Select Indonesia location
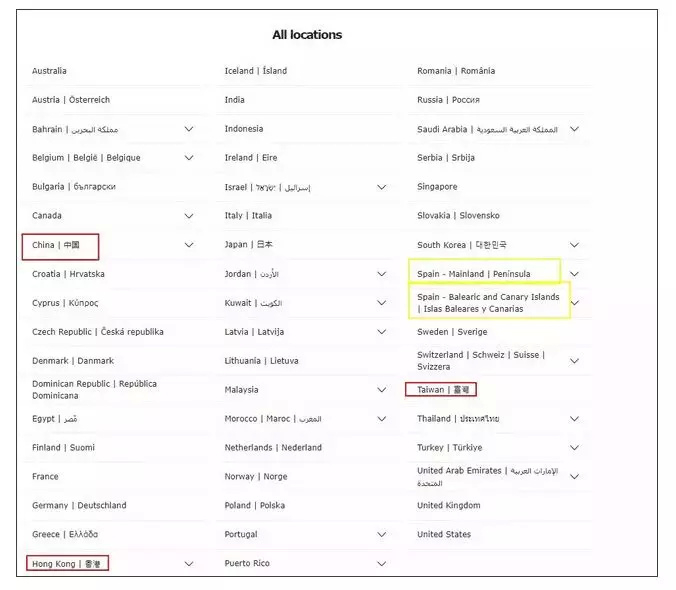The image size is (676, 590). coord(244,129)
